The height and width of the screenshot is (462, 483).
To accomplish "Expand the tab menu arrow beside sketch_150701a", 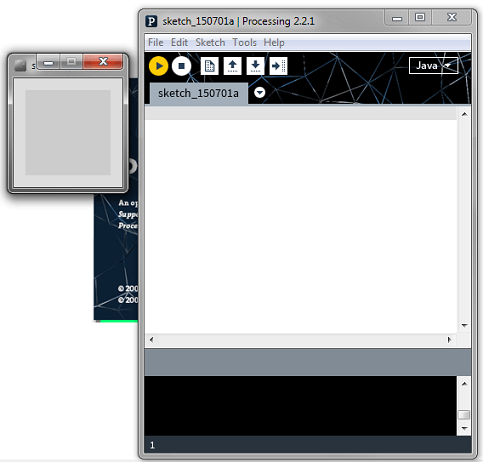I will click(260, 92).
